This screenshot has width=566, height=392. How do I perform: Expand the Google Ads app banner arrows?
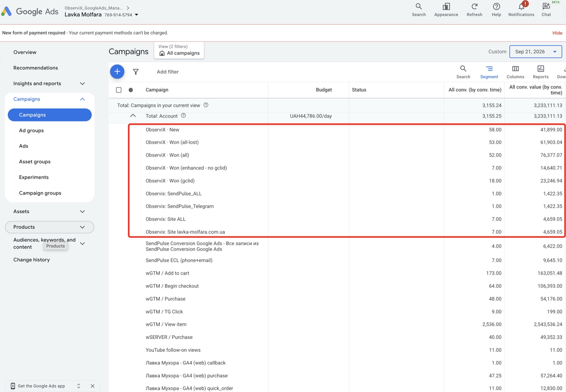79,386
